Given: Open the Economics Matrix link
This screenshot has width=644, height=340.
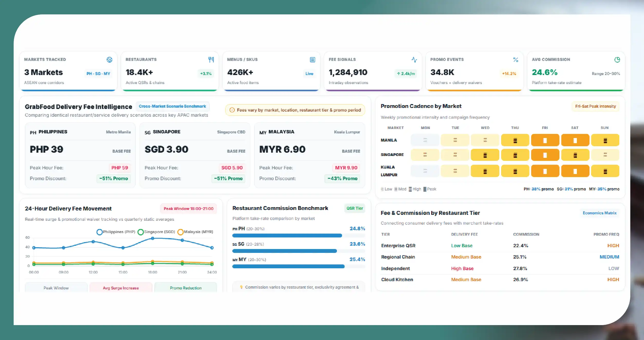Looking at the screenshot, I should tap(600, 213).
